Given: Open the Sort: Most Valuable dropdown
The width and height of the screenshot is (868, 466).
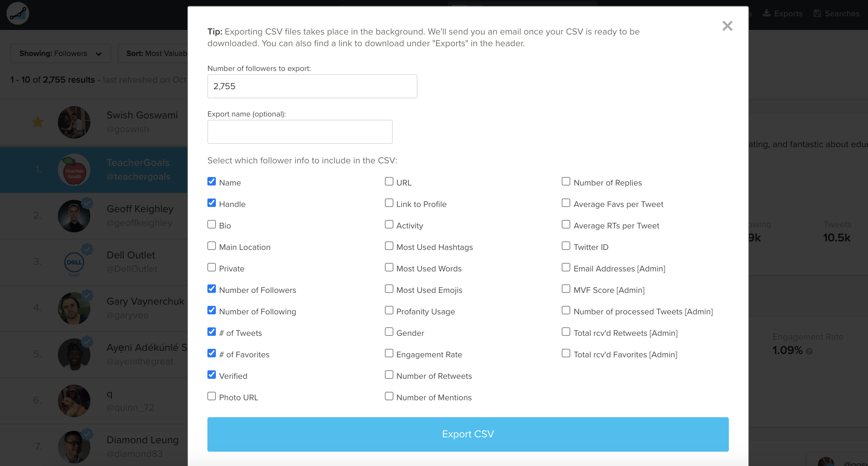Looking at the screenshot, I should (153, 53).
